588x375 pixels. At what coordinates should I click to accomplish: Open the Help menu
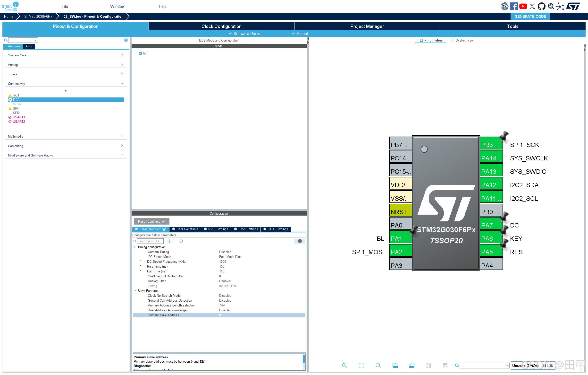162,6
